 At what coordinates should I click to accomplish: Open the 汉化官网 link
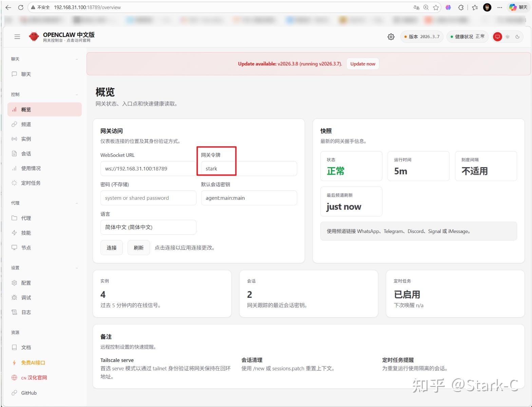(44, 377)
